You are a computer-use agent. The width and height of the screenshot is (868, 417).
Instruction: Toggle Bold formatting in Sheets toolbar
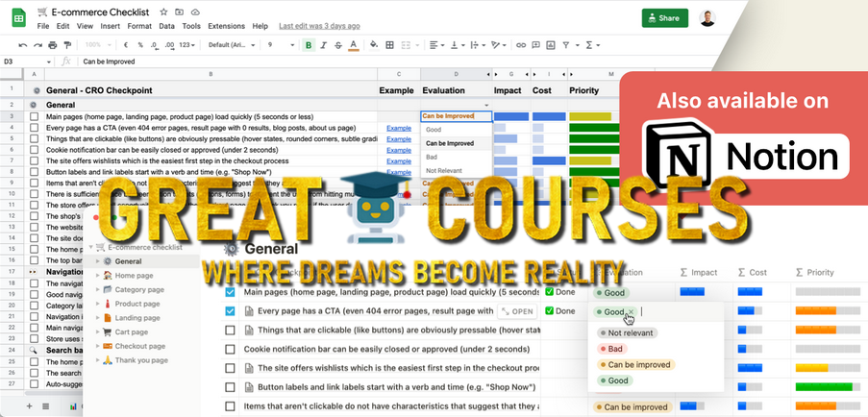click(x=309, y=45)
